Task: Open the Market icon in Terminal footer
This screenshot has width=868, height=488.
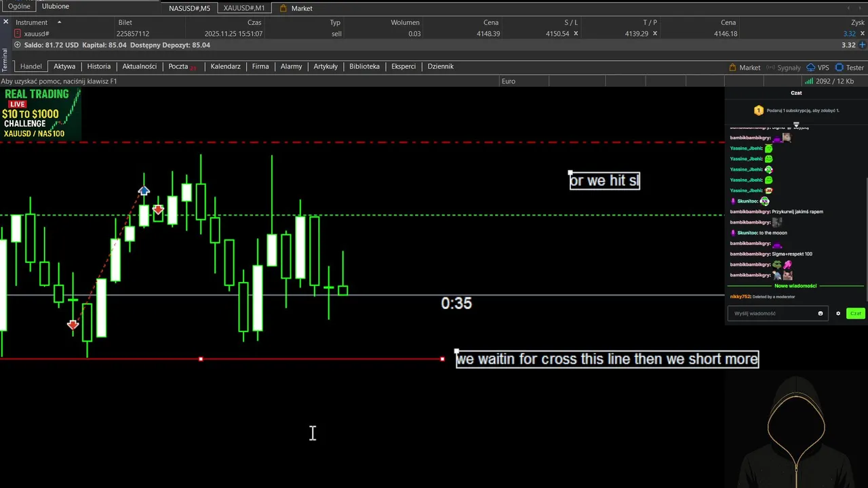Action: (732, 68)
